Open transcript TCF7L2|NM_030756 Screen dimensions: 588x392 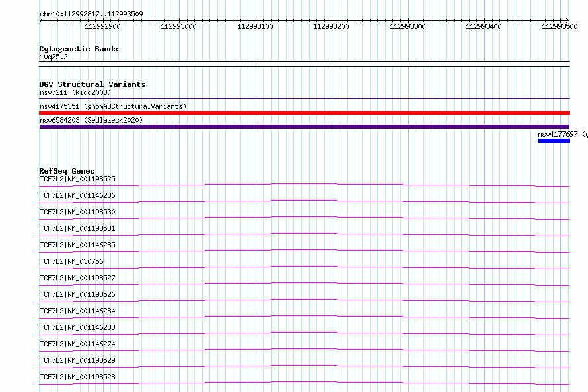71,261
